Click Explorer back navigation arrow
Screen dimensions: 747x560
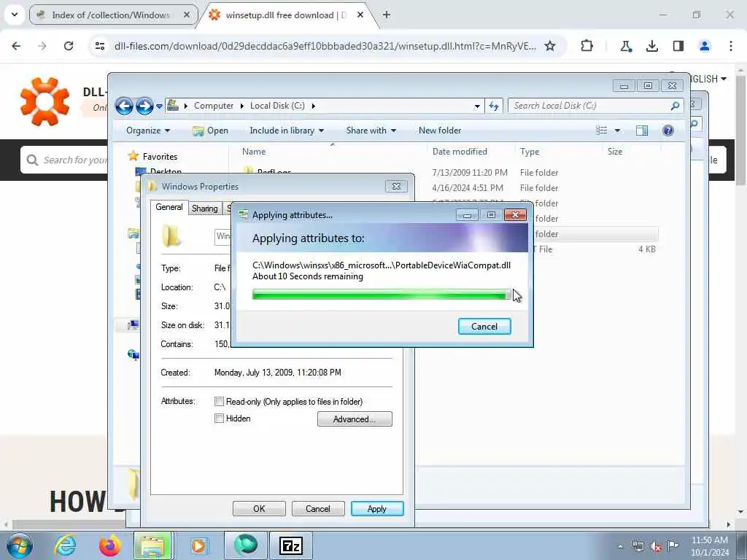(x=124, y=106)
